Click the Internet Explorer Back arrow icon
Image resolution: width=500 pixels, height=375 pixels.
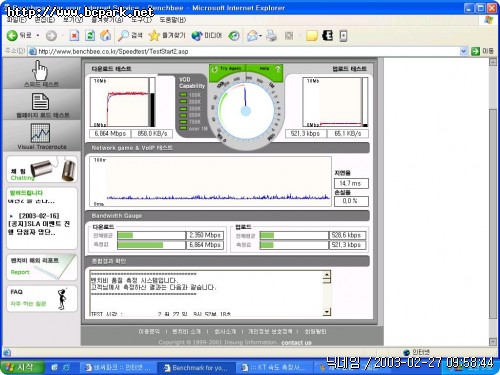point(12,35)
